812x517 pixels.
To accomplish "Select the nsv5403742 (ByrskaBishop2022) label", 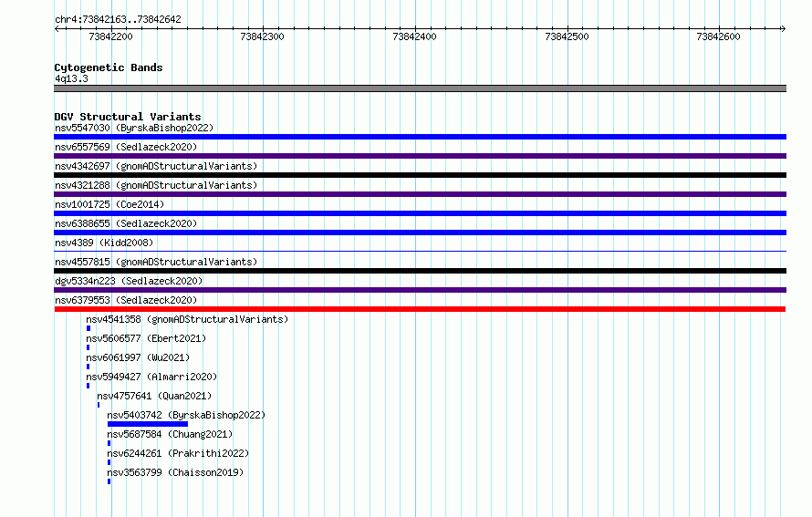I will click(186, 415).
